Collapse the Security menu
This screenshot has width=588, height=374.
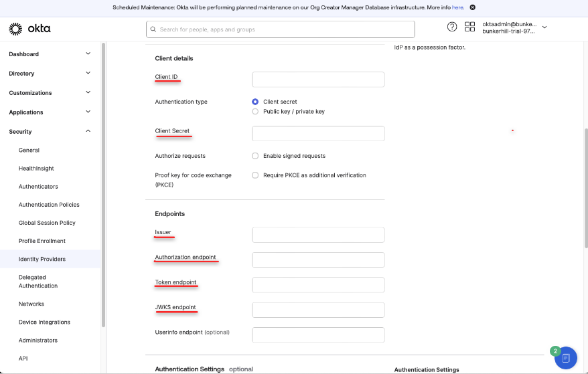50,132
